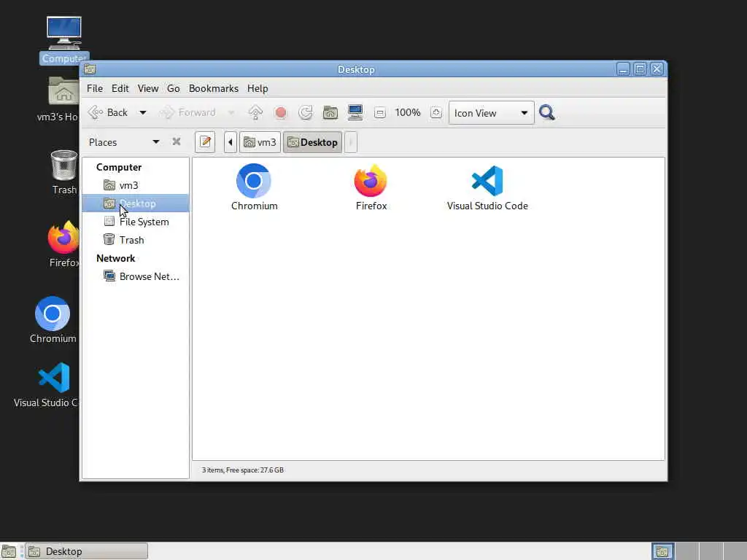Close the Places side pane

click(x=177, y=141)
